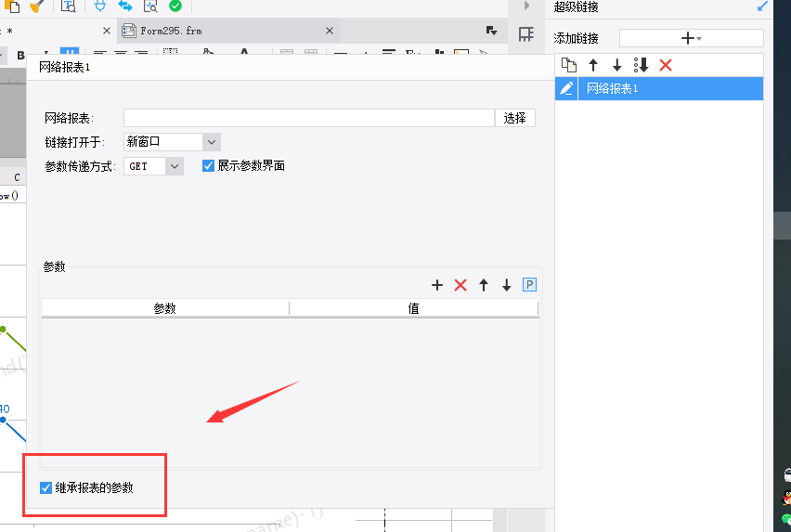Image resolution: width=791 pixels, height=532 pixels.
Task: Move the hyperlink up in list
Action: coord(593,65)
